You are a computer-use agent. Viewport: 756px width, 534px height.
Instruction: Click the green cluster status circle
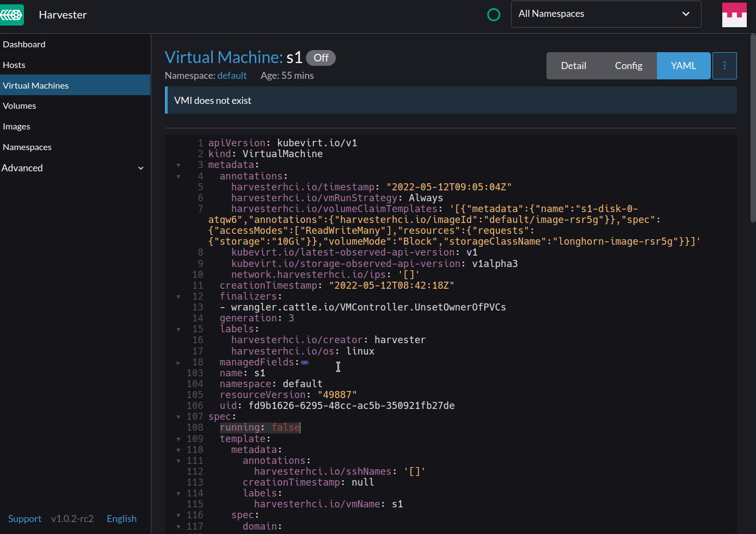point(494,15)
